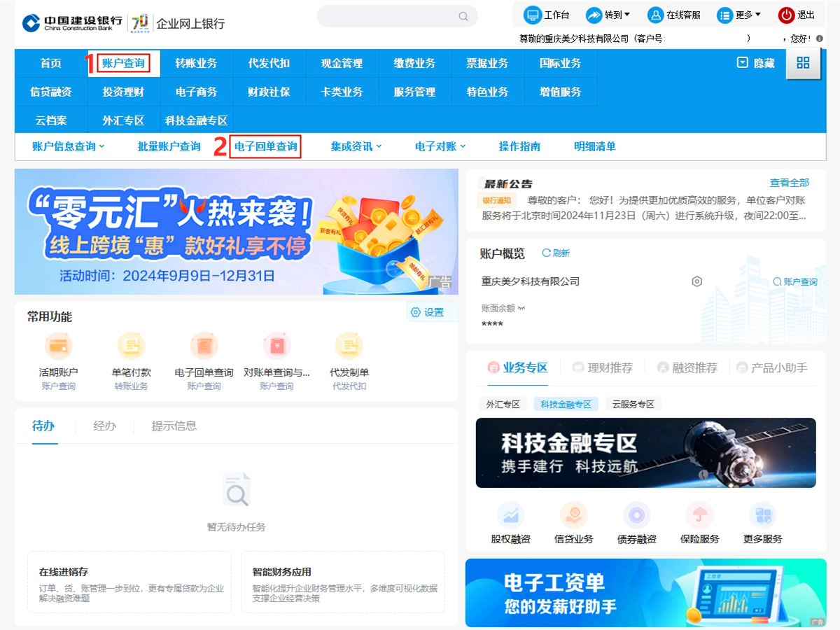Open the 国际业务 menu

coord(561,63)
